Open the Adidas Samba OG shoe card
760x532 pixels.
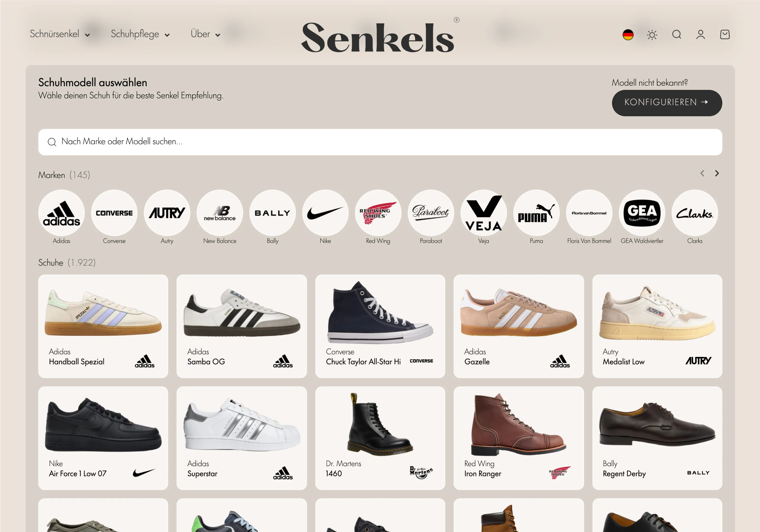[x=242, y=326]
